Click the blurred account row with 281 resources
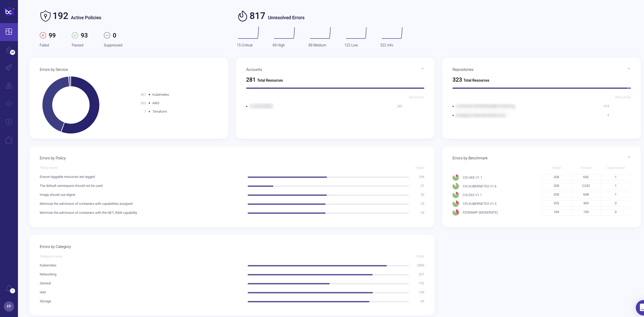644x317 pixels. tap(335, 106)
